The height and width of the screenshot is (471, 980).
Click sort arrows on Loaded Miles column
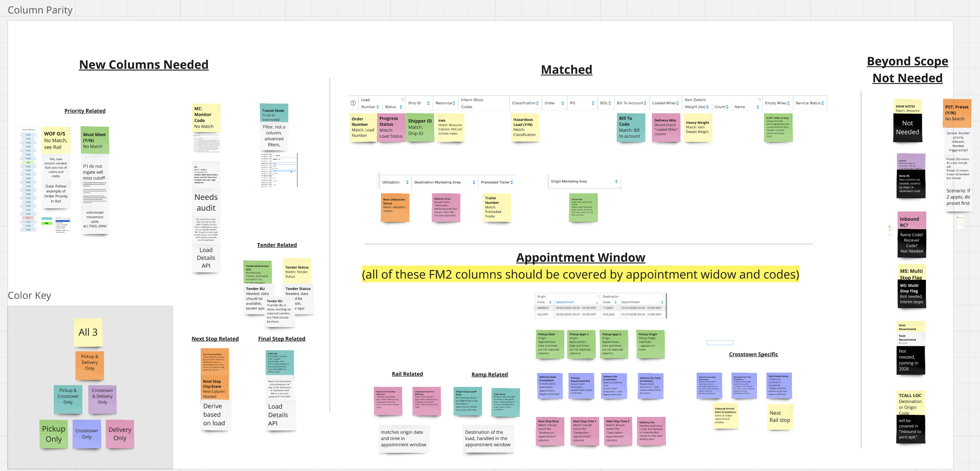point(677,103)
